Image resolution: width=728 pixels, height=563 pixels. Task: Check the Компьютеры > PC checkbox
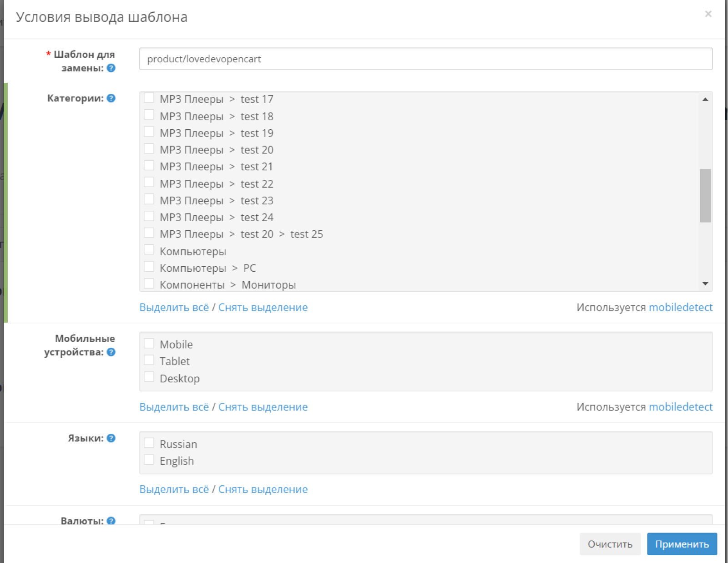pyautogui.click(x=149, y=266)
